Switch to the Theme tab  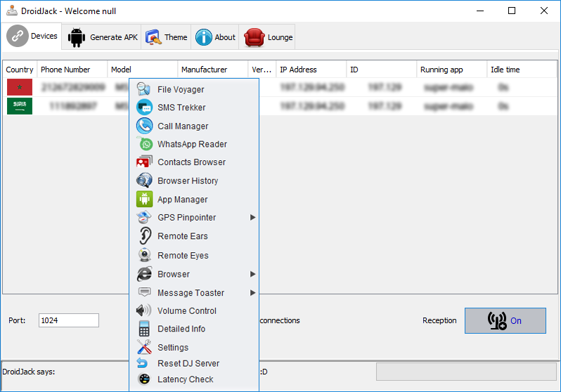[x=166, y=37]
